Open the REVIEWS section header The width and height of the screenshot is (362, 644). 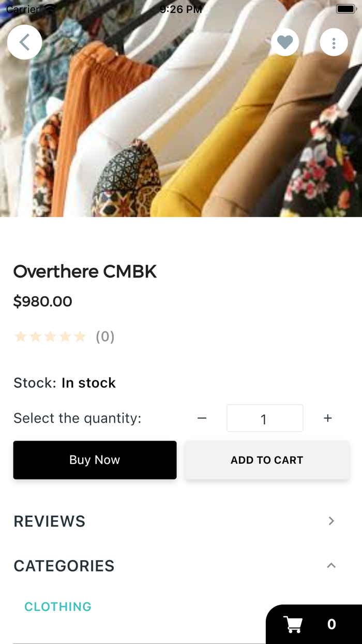[x=50, y=521]
